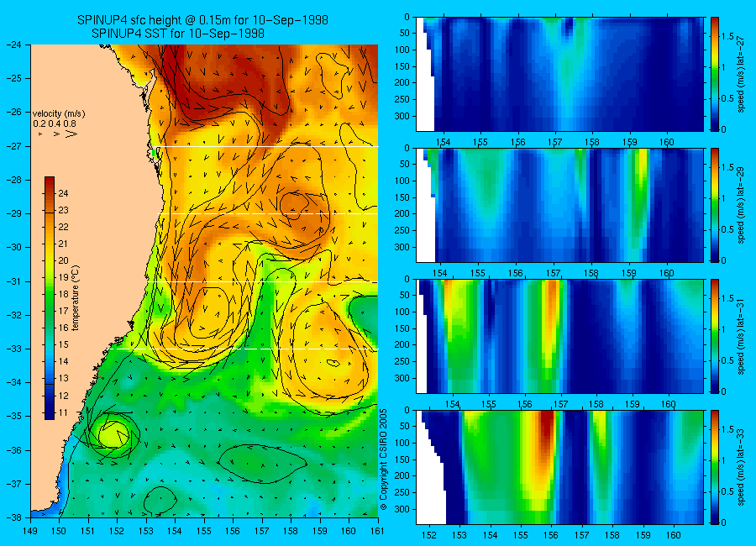
Task: Click the '-36' latitude tick on the map axis
Action: tap(14, 450)
